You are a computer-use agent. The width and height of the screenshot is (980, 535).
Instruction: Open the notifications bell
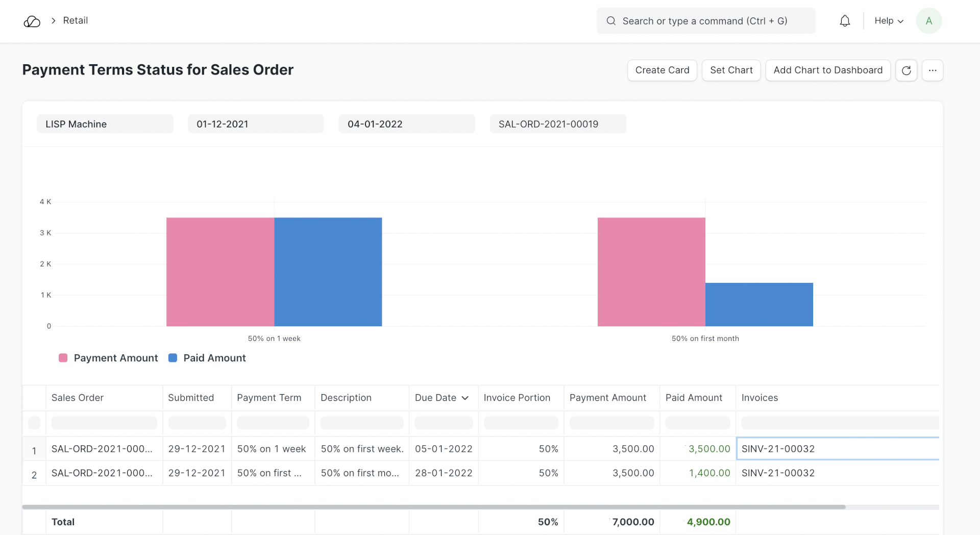pyautogui.click(x=845, y=21)
